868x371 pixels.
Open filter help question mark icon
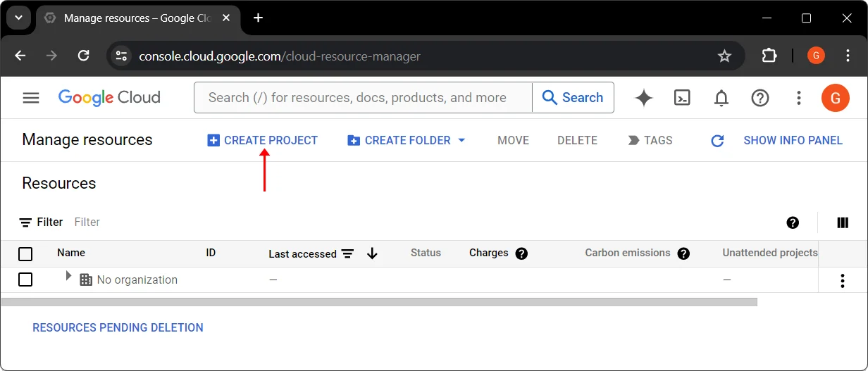point(793,222)
